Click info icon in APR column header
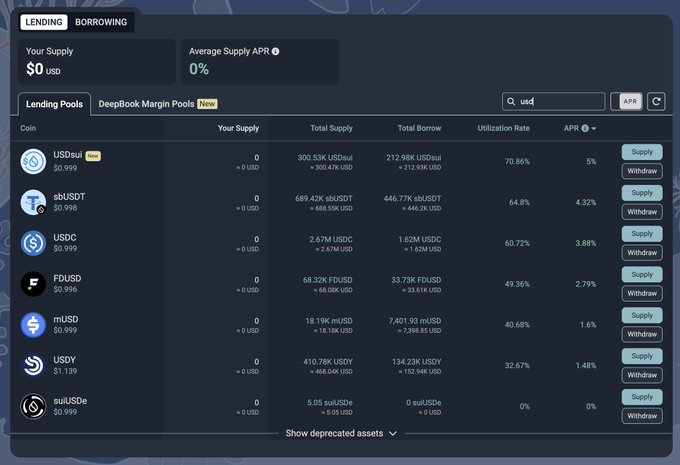 click(x=585, y=128)
